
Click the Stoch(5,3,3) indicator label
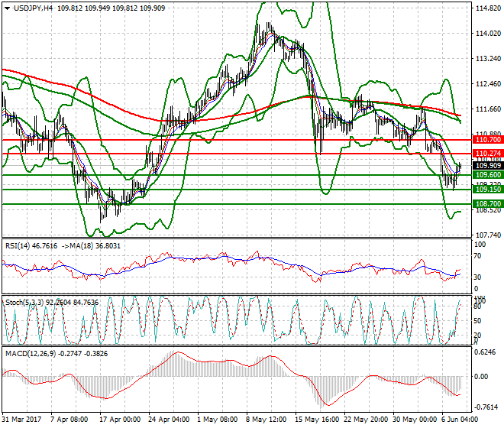[24, 302]
